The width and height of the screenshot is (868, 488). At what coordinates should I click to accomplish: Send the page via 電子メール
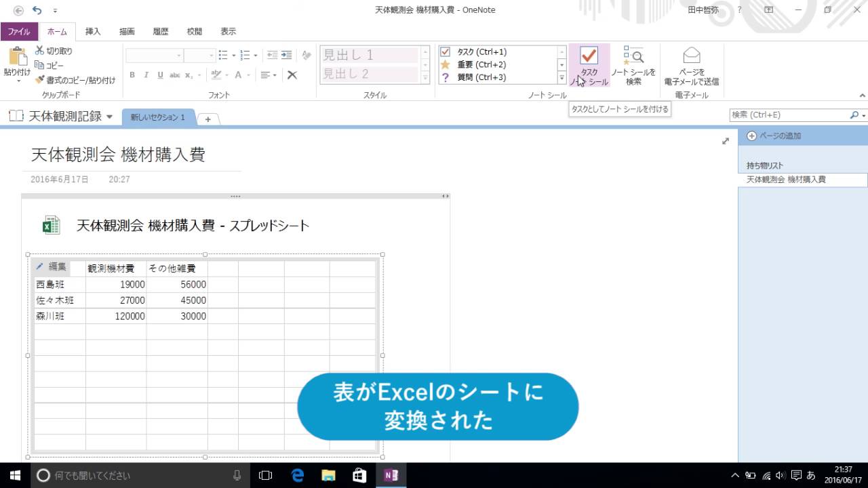point(691,64)
